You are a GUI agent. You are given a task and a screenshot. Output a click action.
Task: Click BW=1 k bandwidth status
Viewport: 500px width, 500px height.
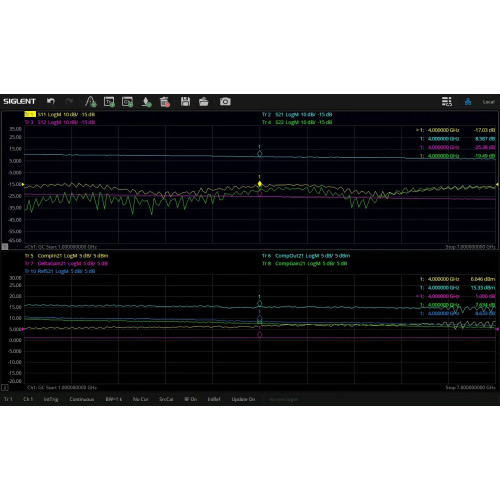click(x=114, y=399)
